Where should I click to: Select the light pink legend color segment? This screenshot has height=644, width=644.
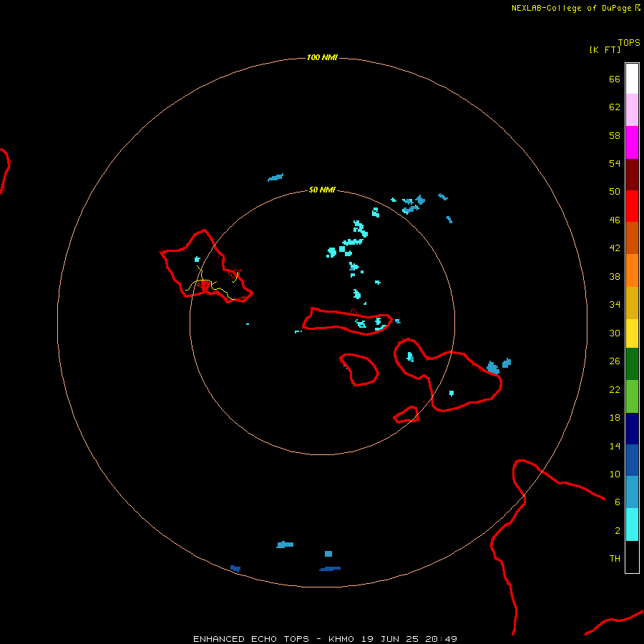coord(632,110)
